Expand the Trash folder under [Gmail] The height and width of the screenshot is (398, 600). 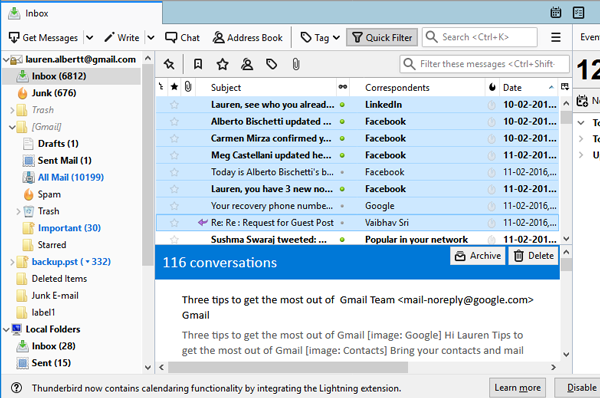(18, 211)
